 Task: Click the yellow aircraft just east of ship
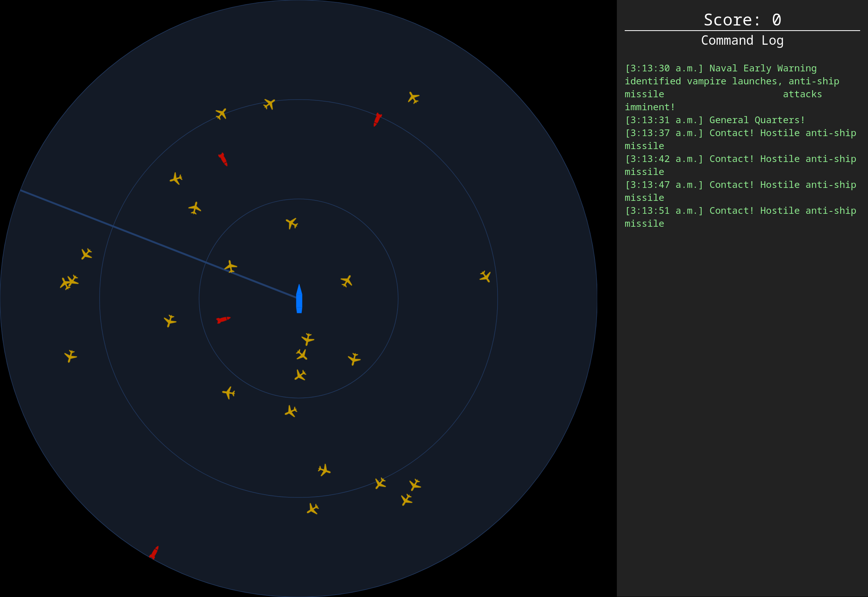pyautogui.click(x=346, y=281)
